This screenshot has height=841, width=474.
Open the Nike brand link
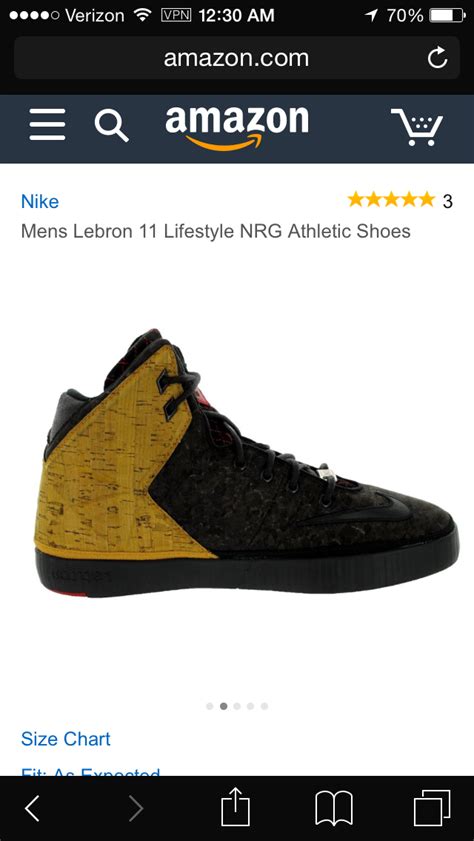40,202
